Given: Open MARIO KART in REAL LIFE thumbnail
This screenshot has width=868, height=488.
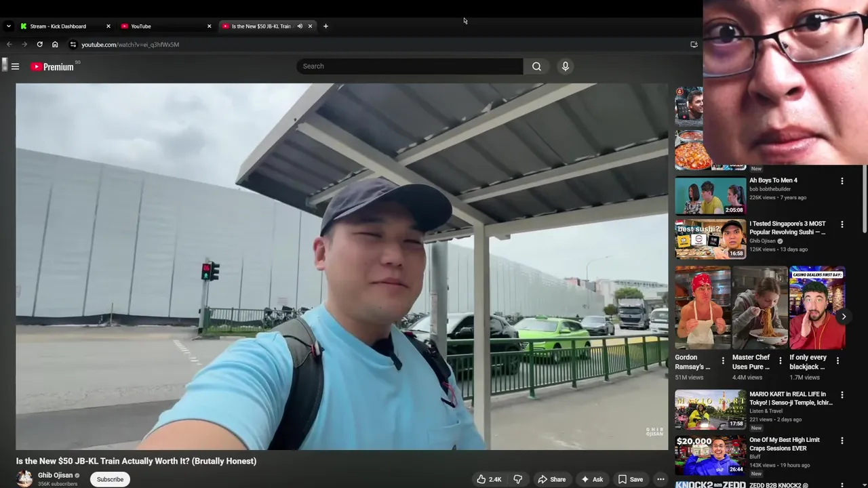Looking at the screenshot, I should (x=710, y=409).
